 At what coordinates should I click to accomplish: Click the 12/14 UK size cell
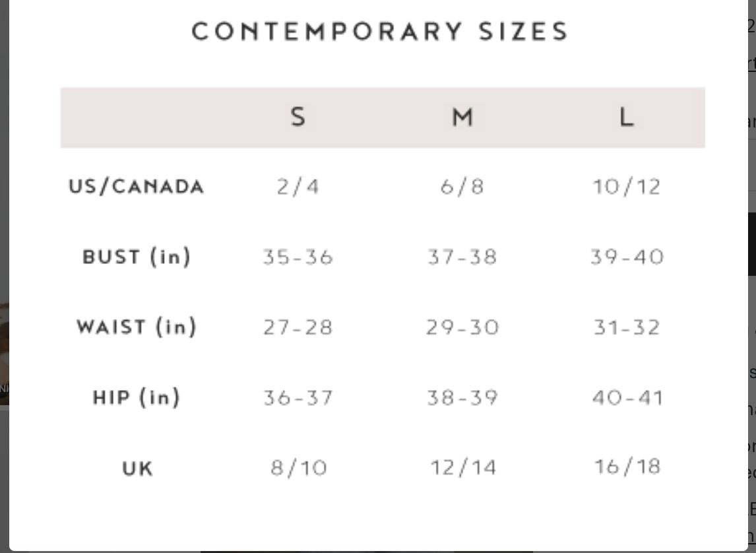pos(462,468)
